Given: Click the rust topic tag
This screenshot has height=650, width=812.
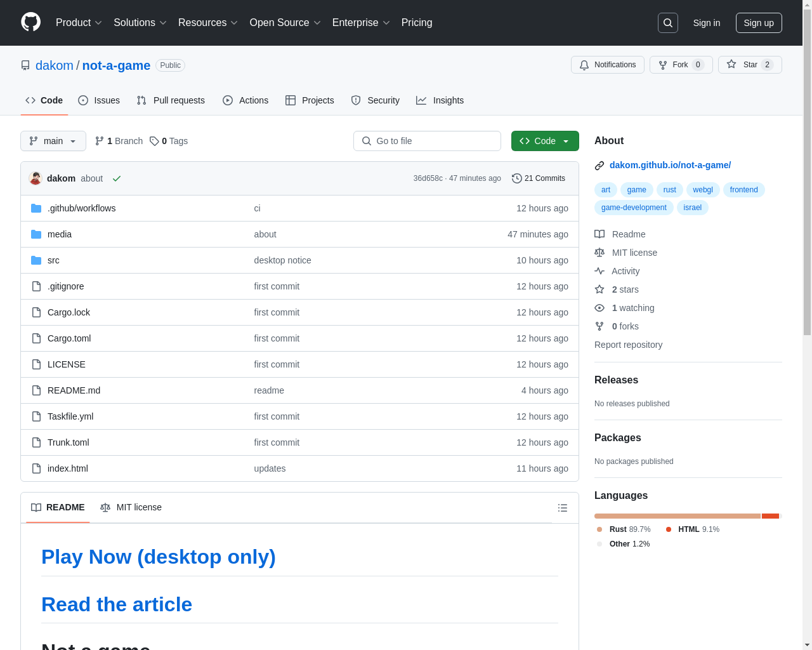Looking at the screenshot, I should click(670, 190).
